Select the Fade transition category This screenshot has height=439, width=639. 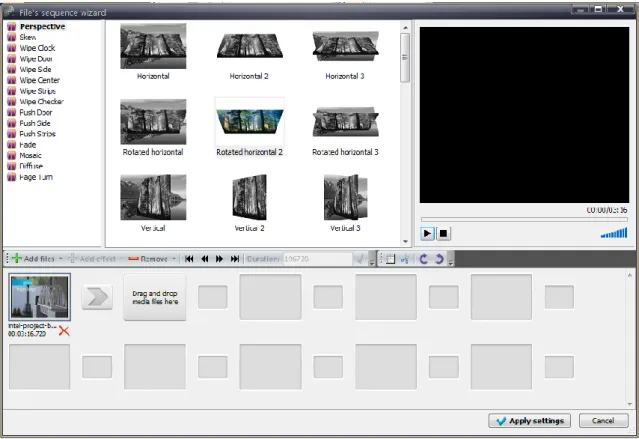pyautogui.click(x=28, y=145)
